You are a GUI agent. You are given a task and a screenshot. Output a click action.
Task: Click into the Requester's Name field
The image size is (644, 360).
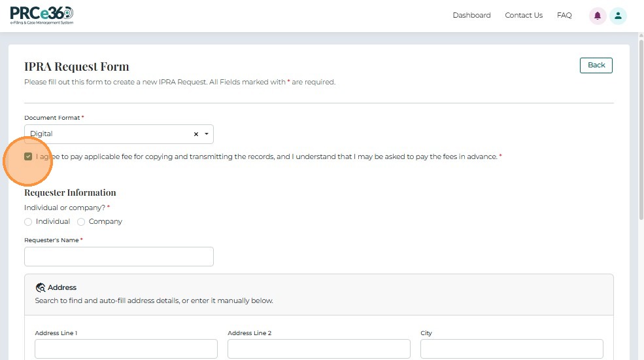tap(119, 257)
